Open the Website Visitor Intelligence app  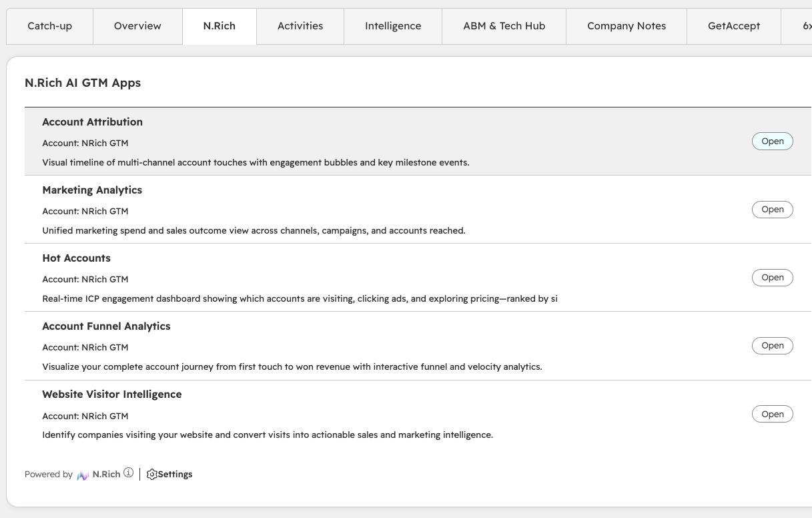(773, 415)
